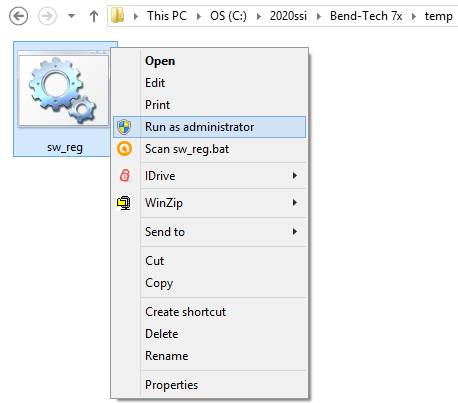This screenshot has width=458, height=403.
Task: Click the IDrive padlock icon
Action: [x=125, y=175]
